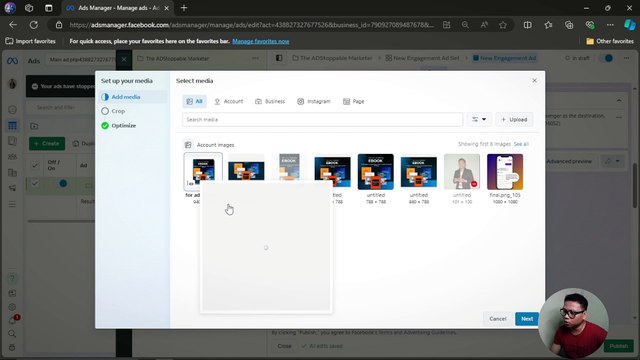Open the settings gear in the left sidebar
This screenshot has height=360, width=640.
12,307
